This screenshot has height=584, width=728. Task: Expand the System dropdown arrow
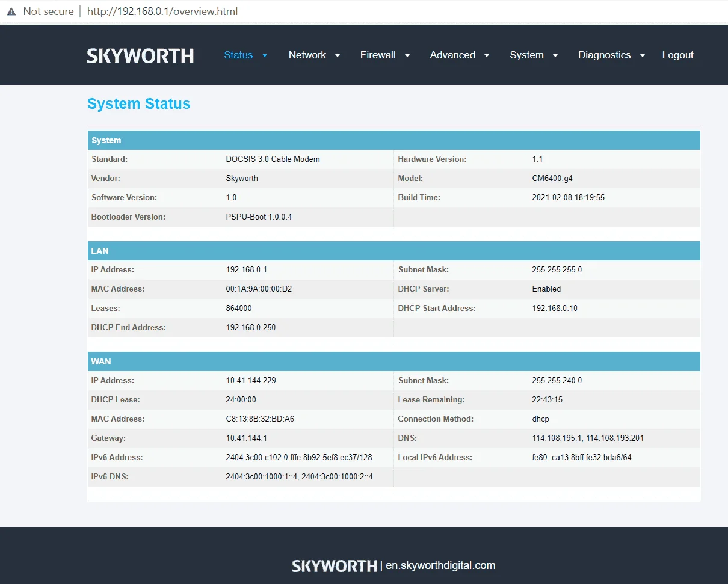555,55
